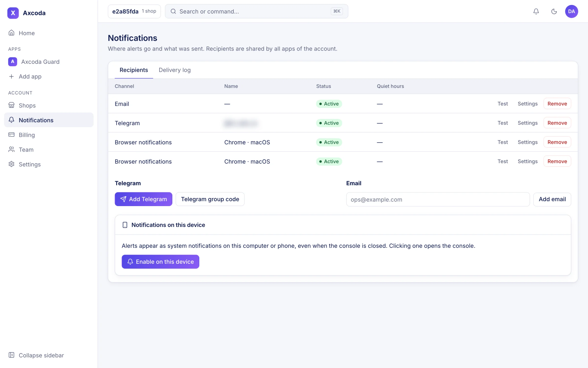Remove the Email recipient
The image size is (588, 368).
pos(557,104)
